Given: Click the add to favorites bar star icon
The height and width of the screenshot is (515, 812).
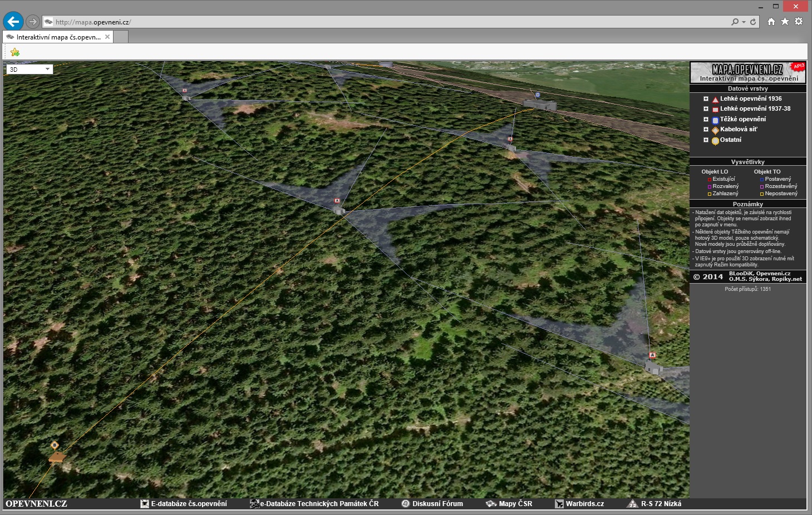Looking at the screenshot, I should tap(15, 52).
